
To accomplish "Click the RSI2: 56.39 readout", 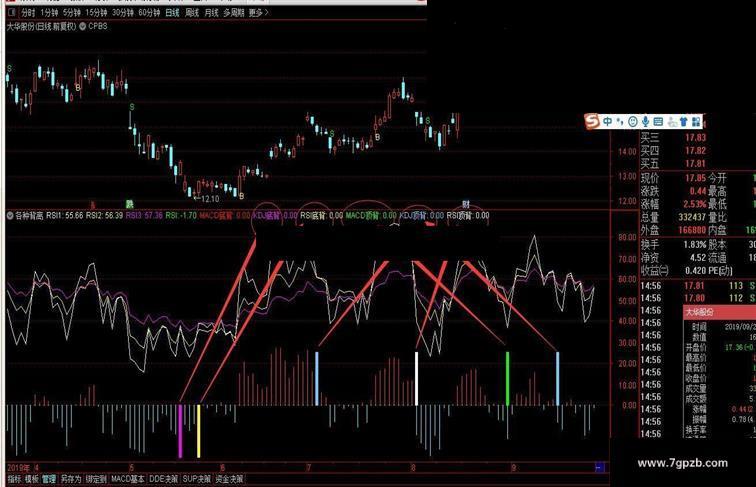I will 104,216.
